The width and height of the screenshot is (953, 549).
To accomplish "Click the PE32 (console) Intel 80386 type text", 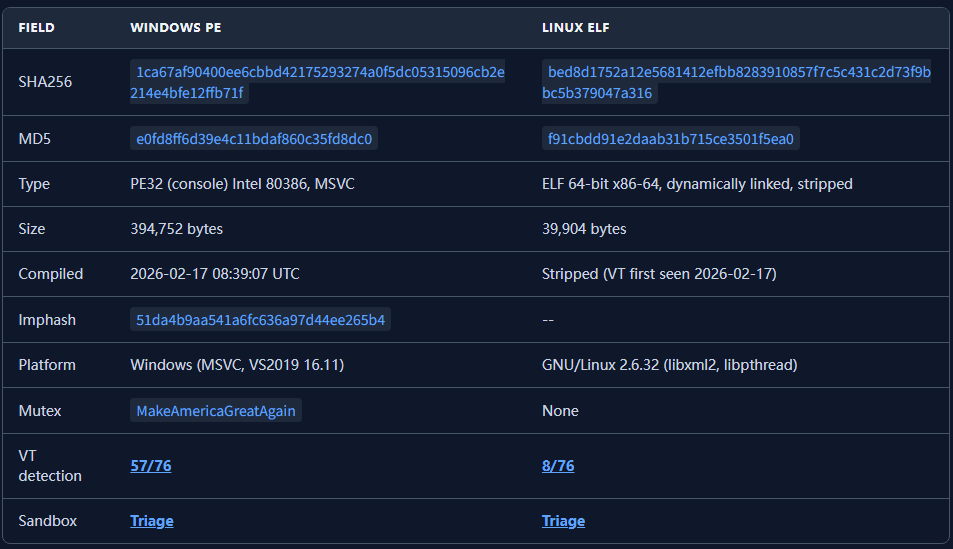I will click(240, 184).
